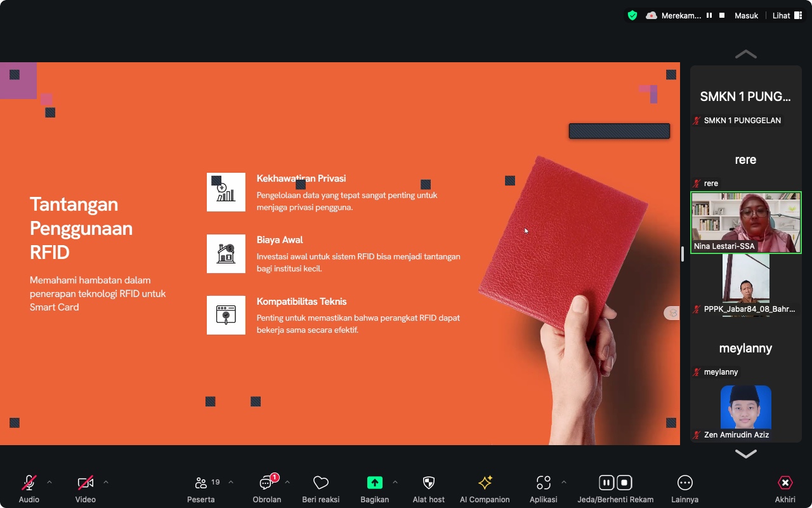
Task: Click the Biaya Awal heading
Action: [280, 240]
